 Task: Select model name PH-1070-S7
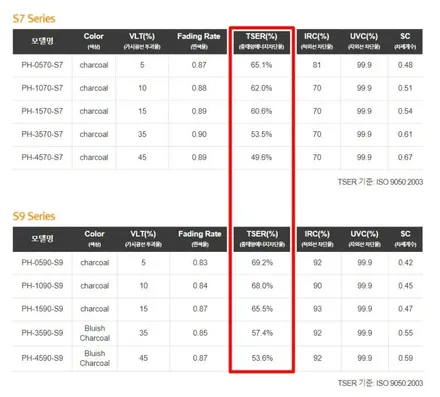pos(42,88)
